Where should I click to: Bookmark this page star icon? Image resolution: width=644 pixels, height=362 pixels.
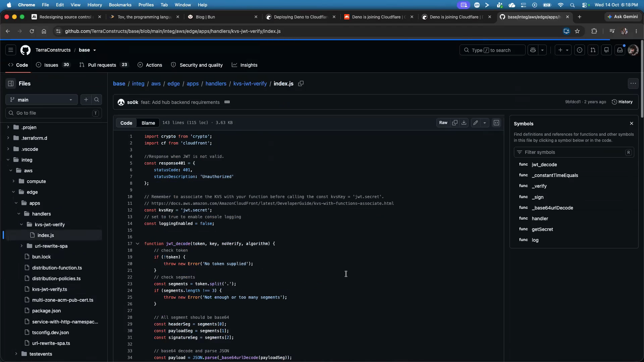[577, 31]
